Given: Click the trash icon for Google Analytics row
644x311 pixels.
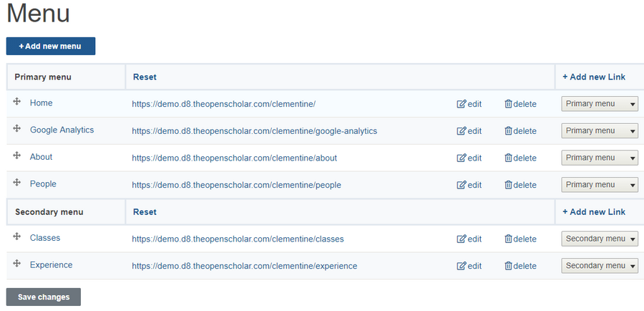Looking at the screenshot, I should tap(509, 131).
